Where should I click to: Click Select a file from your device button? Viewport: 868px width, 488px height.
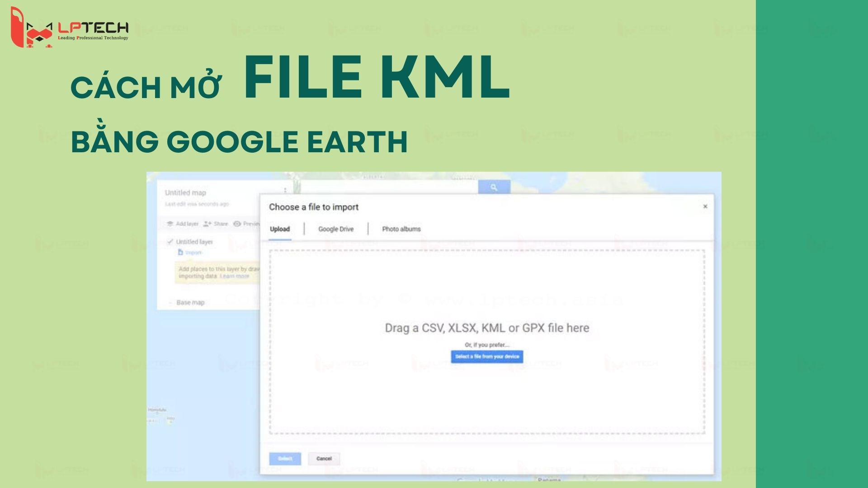(x=487, y=357)
